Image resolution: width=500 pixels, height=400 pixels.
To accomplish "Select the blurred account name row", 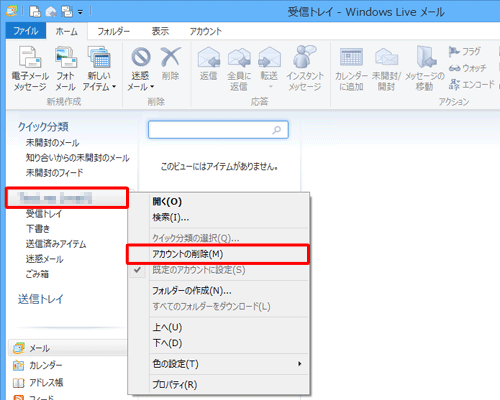I will 67,198.
